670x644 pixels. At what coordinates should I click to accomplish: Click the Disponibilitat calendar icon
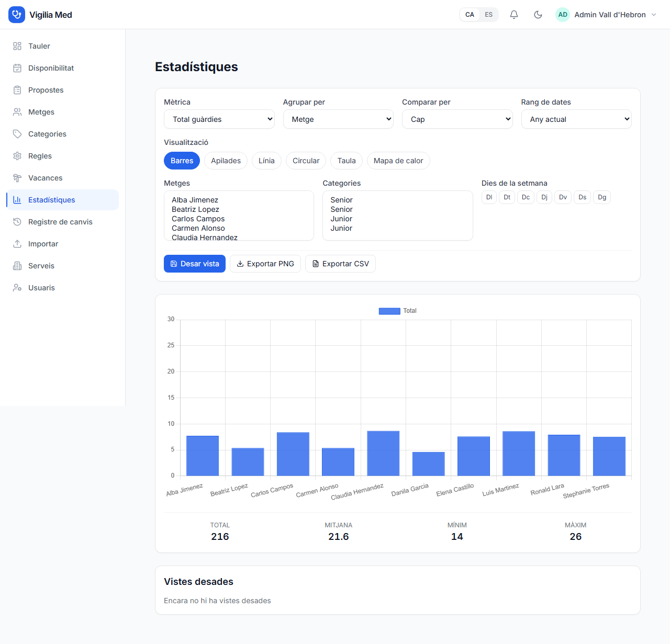coord(17,68)
